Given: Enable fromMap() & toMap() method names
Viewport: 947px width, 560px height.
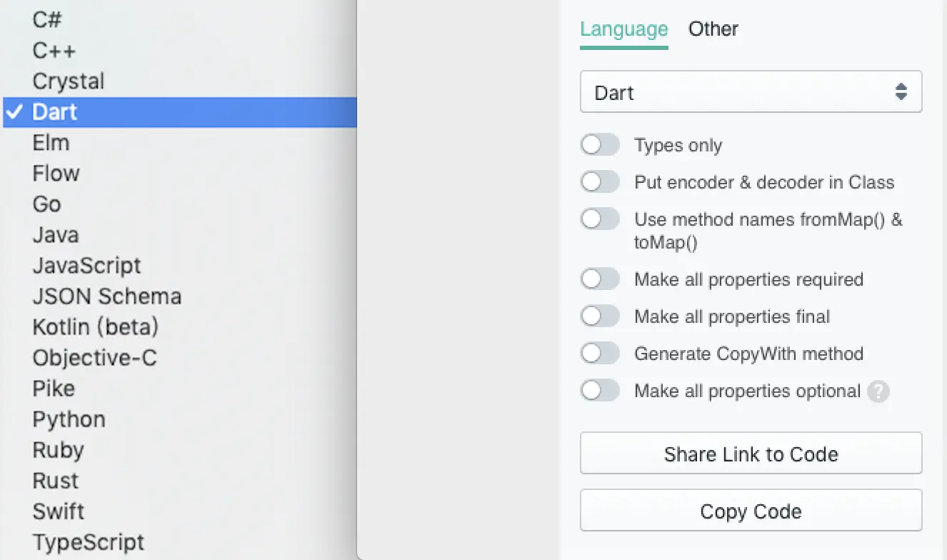Looking at the screenshot, I should tap(600, 219).
